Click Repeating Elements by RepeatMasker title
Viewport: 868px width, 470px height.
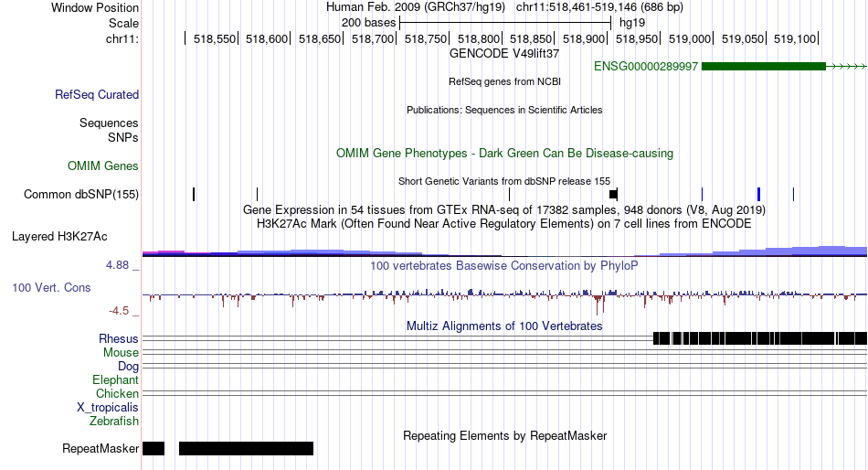[x=504, y=435]
